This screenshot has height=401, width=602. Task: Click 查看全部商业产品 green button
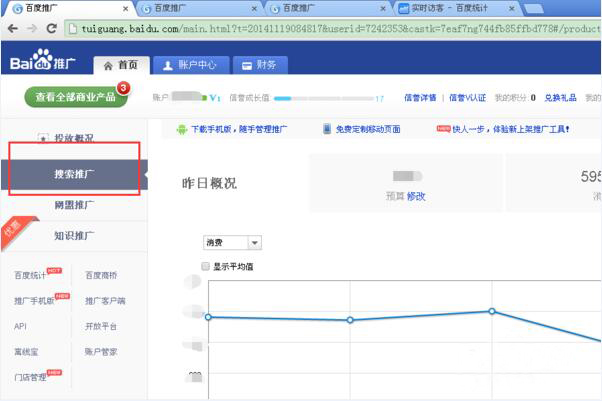76,97
